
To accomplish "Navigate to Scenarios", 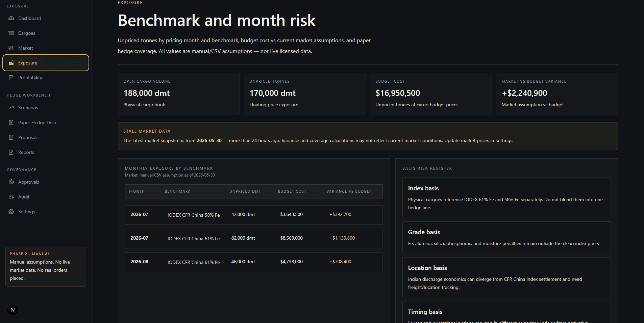I will click(46, 108).
